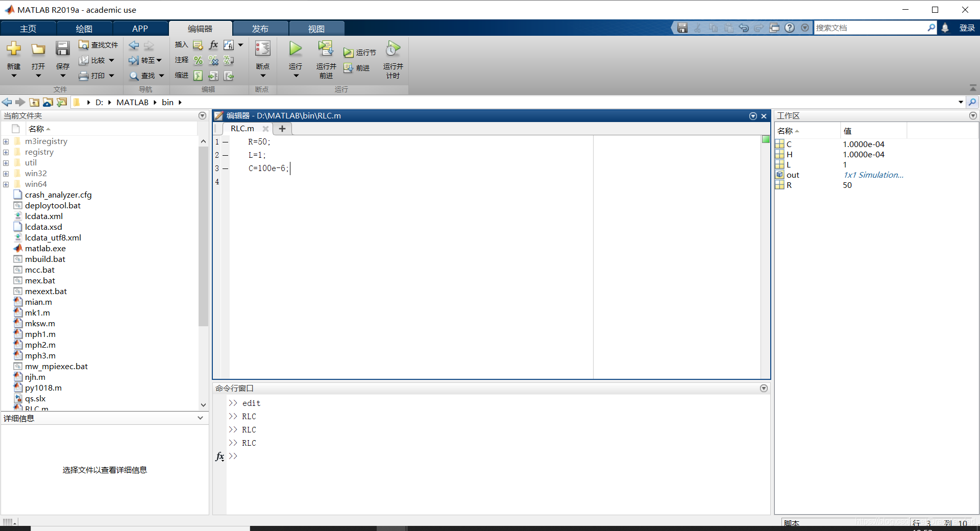Image resolution: width=980 pixels, height=531 pixels.
Task: Open the 比较 (Compare) dropdown
Action: [x=111, y=60]
